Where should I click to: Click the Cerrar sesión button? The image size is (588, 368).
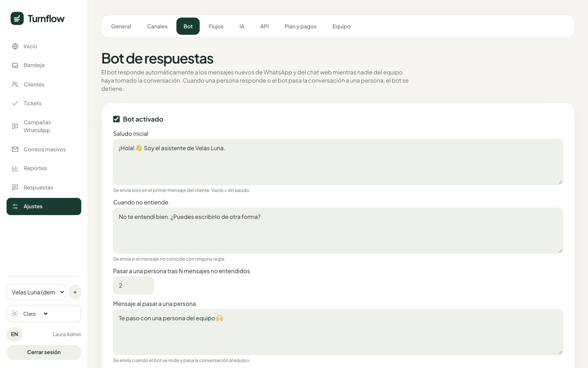[44, 352]
